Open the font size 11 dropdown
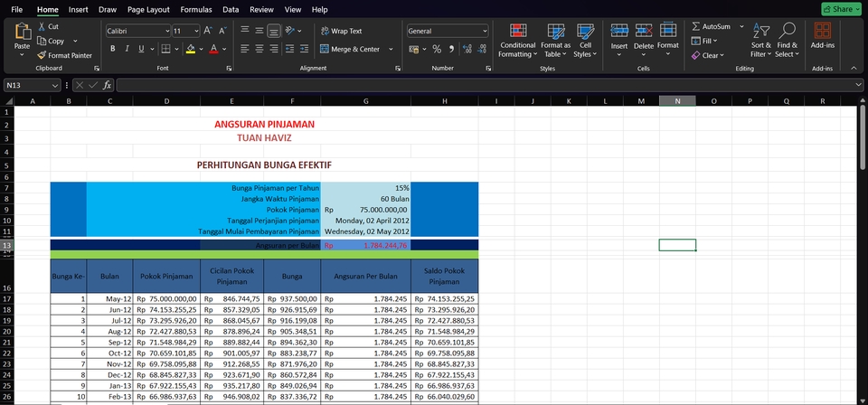This screenshot has height=405, width=868. (196, 31)
